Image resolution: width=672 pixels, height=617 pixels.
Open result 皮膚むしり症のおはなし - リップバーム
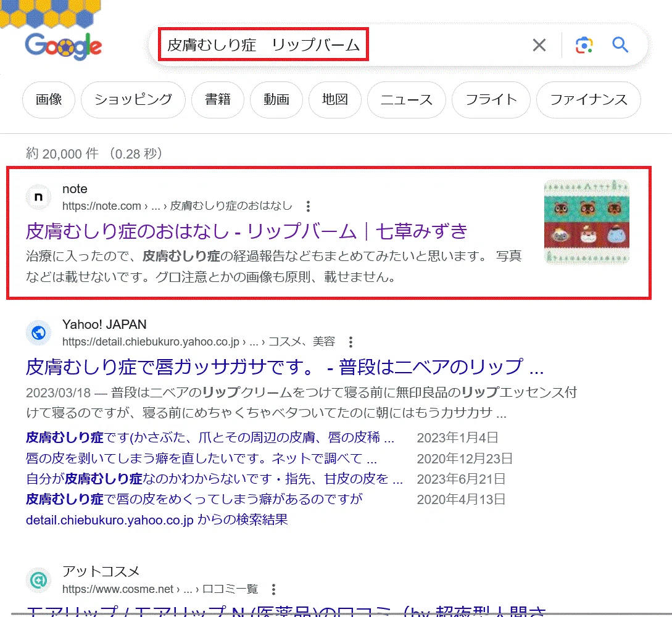click(x=246, y=231)
